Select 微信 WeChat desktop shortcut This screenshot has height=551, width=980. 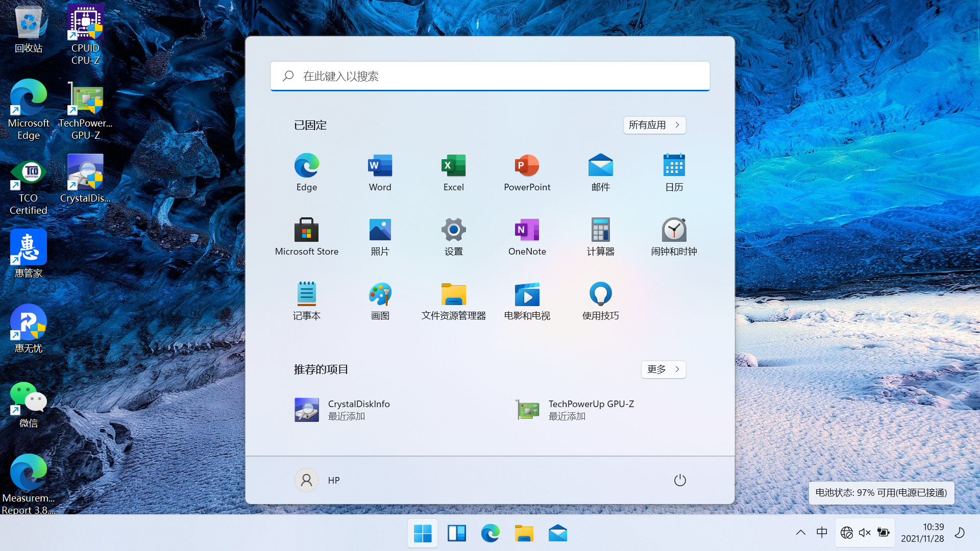[x=29, y=404]
